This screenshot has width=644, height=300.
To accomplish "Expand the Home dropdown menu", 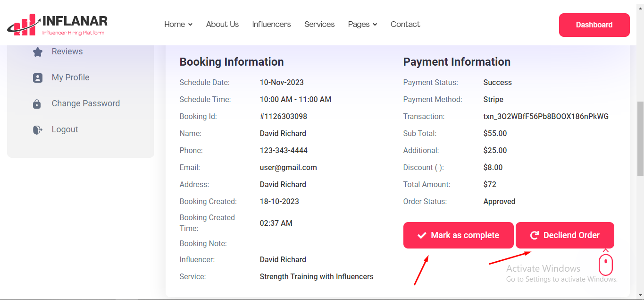I will 178,24.
